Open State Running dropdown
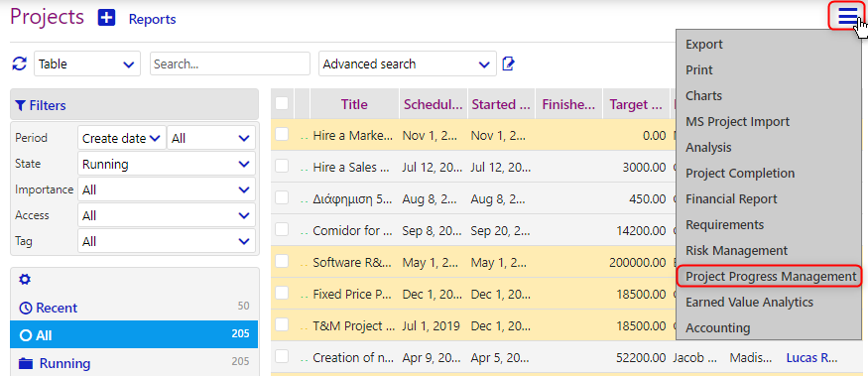Viewport: 868px width, 376px height. [x=167, y=164]
